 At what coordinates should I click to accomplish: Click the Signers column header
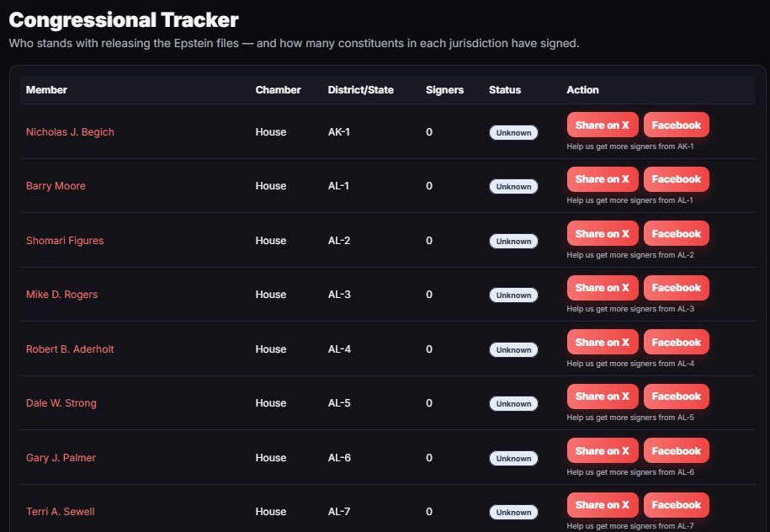click(445, 90)
